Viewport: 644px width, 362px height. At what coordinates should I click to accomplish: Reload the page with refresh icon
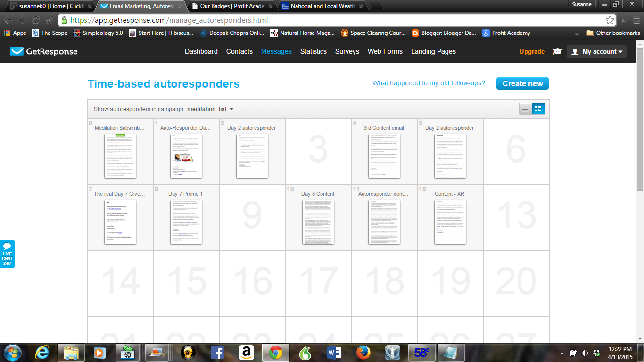tap(36, 20)
